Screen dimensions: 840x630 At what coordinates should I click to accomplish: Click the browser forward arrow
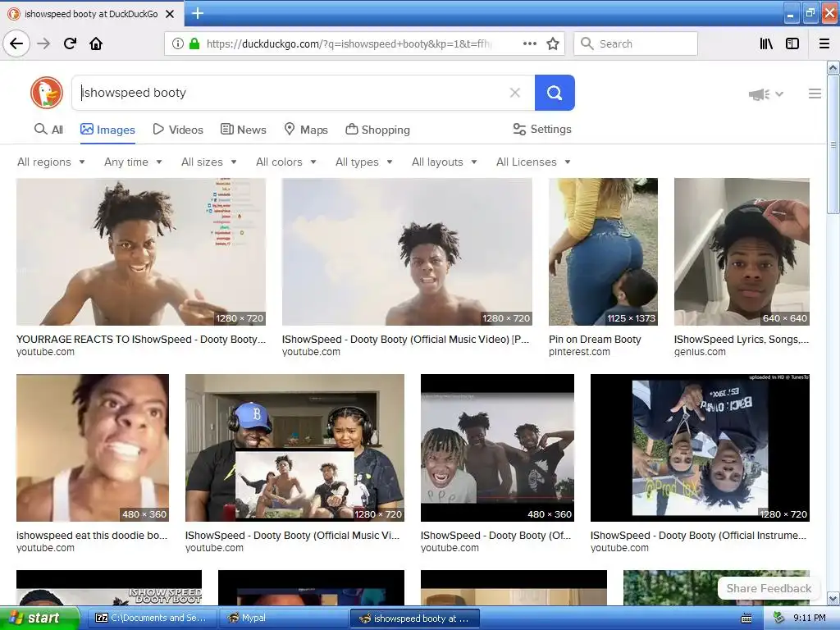coord(43,43)
